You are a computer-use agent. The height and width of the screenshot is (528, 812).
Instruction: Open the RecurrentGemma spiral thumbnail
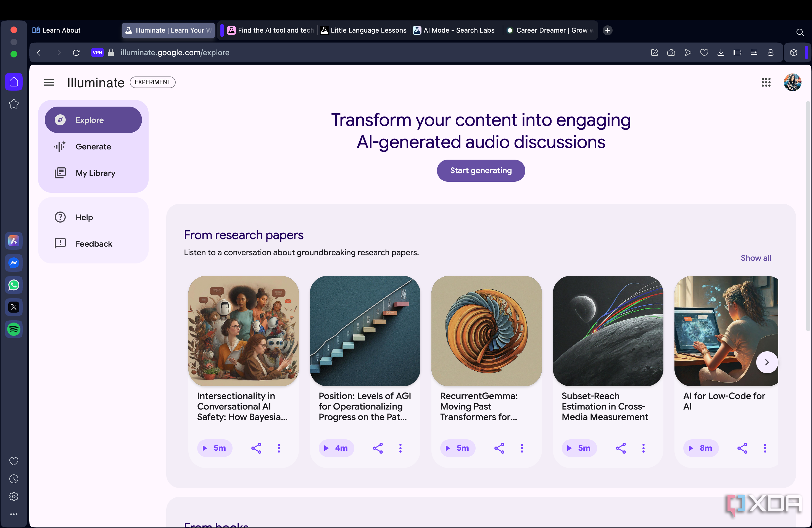click(486, 331)
